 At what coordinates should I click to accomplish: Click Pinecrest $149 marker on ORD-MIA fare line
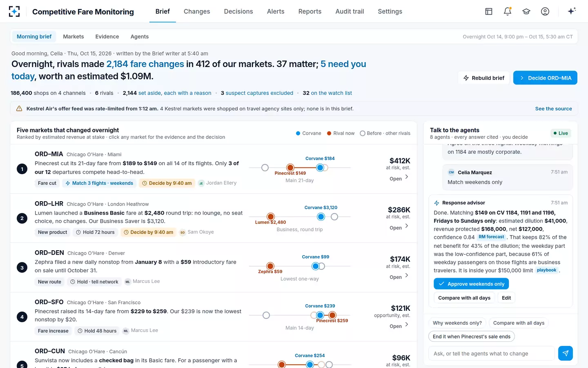[x=290, y=168]
